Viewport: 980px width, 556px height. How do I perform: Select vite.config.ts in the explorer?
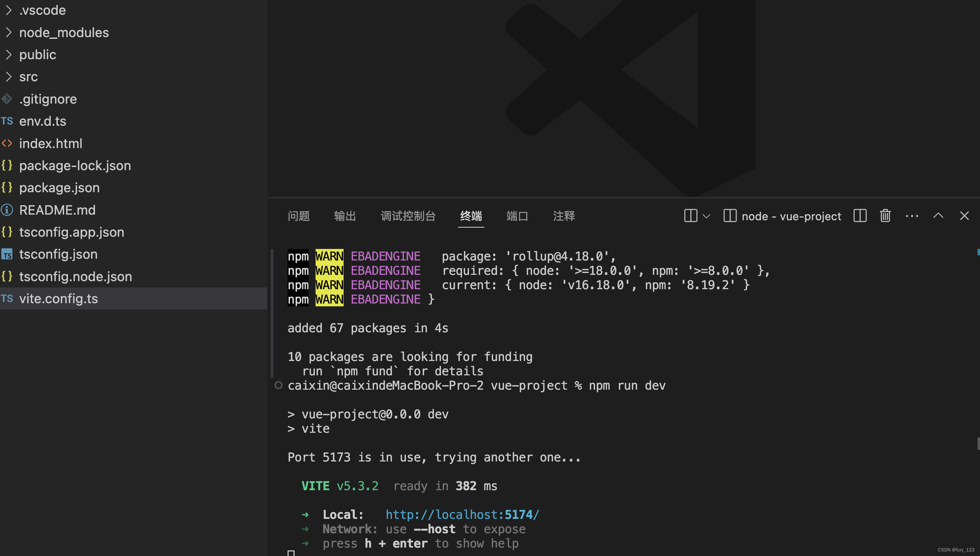coord(58,299)
